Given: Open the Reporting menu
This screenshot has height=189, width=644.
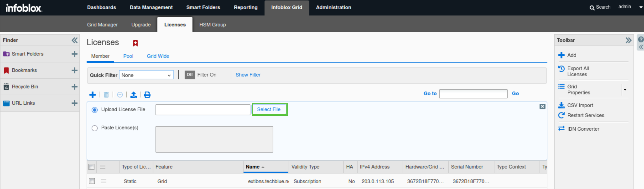Looking at the screenshot, I should tap(246, 8).
